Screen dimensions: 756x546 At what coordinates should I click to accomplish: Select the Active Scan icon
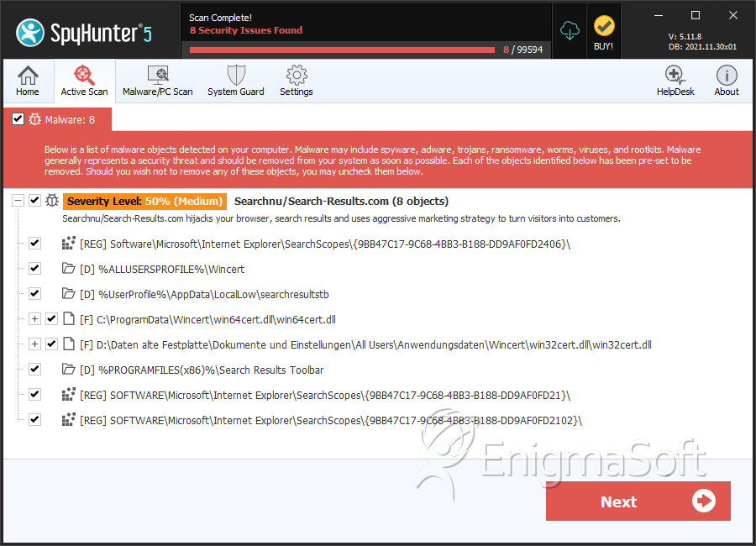click(x=84, y=81)
